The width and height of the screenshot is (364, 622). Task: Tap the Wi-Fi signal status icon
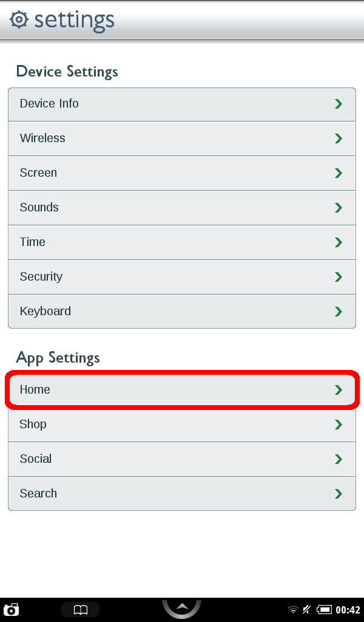coord(293,609)
